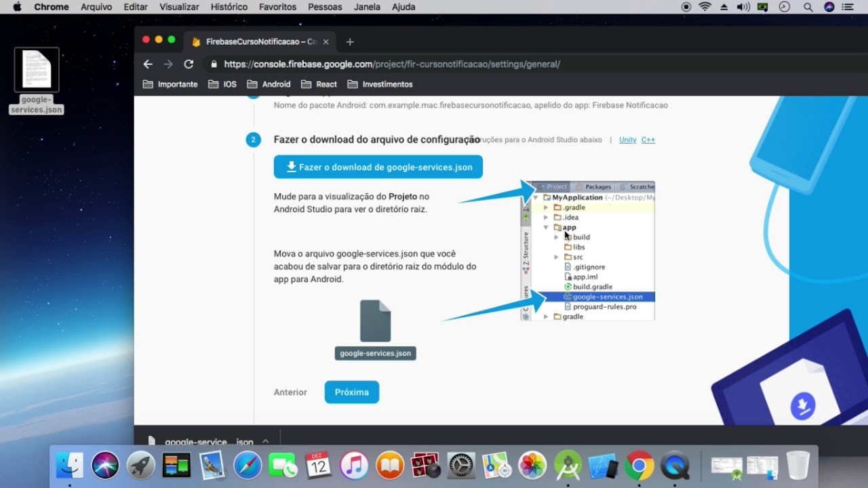
Task: Open the Arquivo menu
Action: pos(96,7)
